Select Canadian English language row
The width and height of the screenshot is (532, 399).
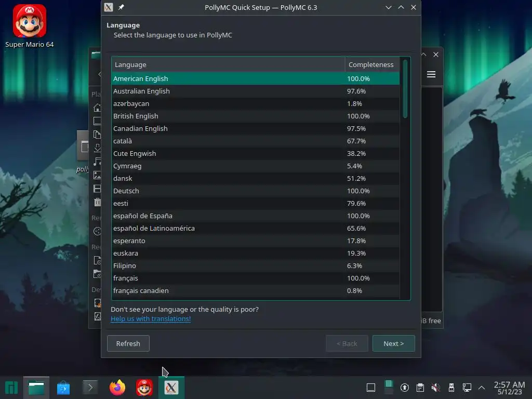256,129
